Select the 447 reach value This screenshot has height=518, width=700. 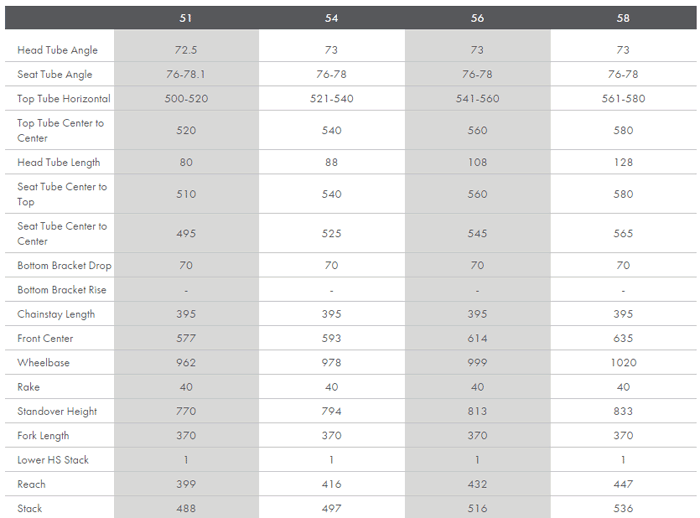(623, 484)
